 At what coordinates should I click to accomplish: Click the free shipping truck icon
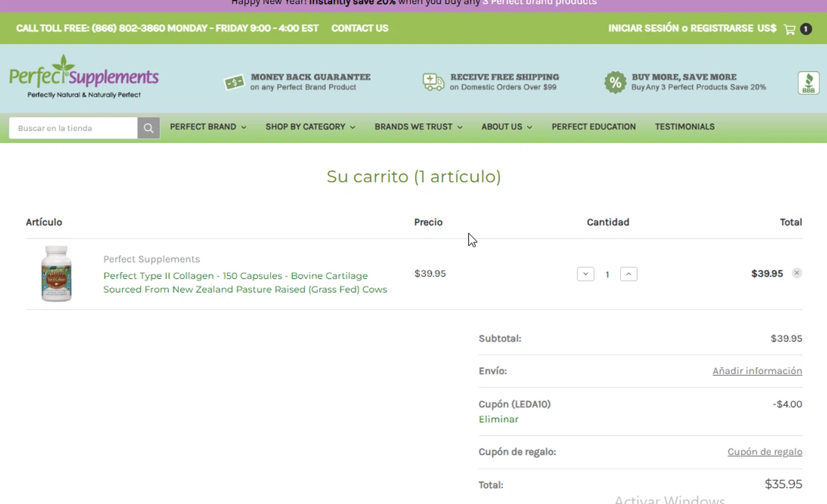[433, 82]
